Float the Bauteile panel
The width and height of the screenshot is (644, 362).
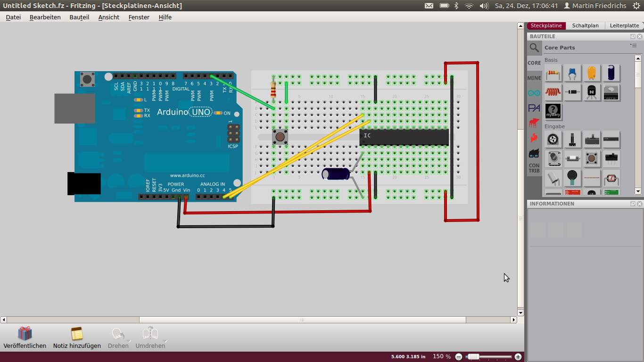click(x=633, y=36)
